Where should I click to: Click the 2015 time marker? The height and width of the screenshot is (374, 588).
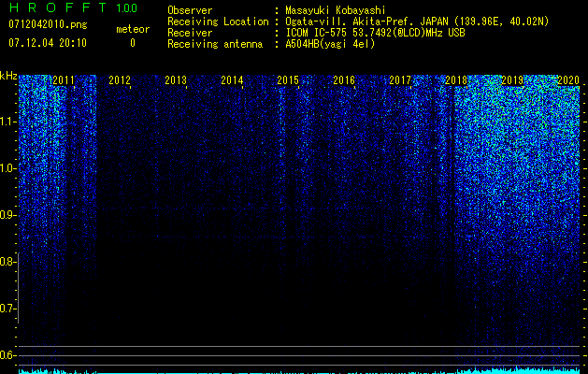coord(288,80)
